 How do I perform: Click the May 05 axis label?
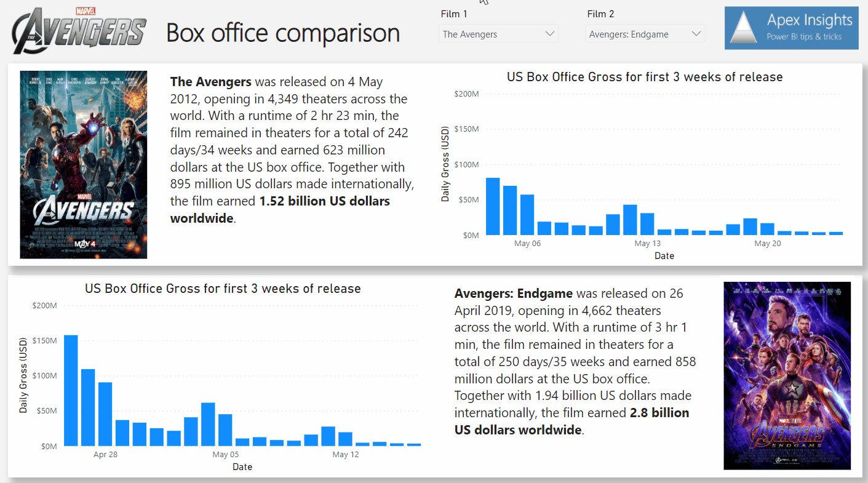(225, 455)
